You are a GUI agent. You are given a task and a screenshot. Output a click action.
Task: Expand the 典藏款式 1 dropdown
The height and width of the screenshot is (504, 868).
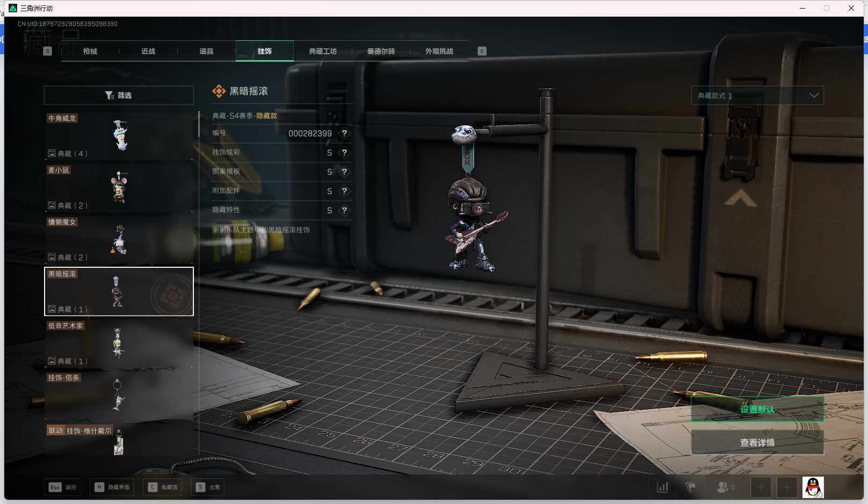click(757, 96)
